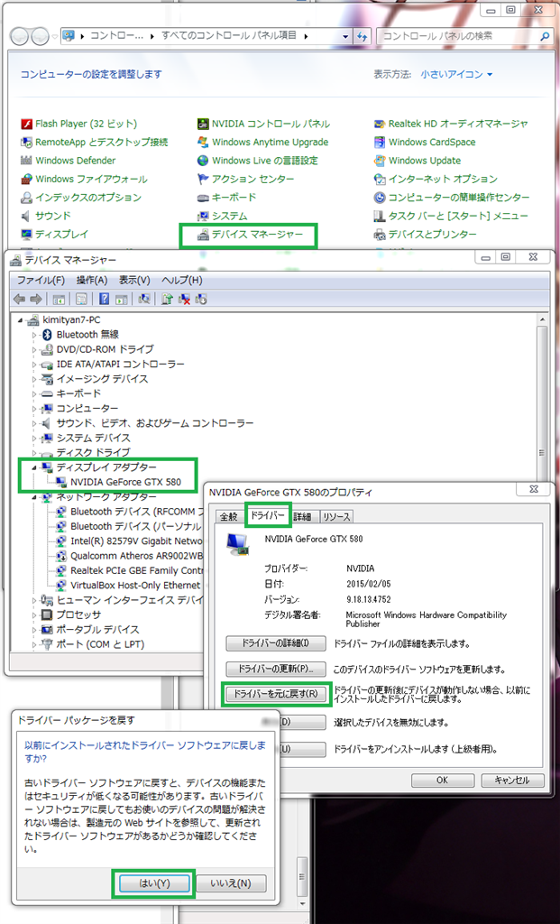Select Qualcomm Atheros AR9002WB adapter
The image size is (560, 924).
click(x=130, y=556)
